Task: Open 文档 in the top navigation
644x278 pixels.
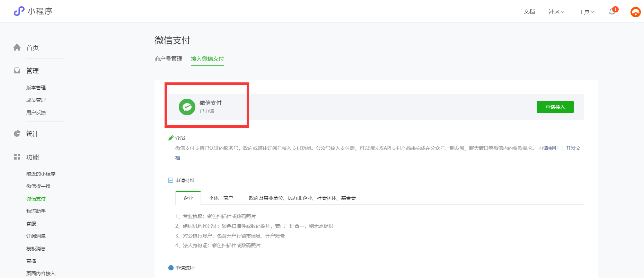Action: (529, 12)
